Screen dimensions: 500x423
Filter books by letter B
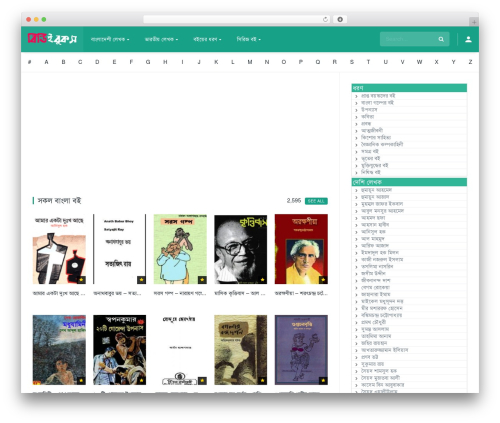tap(63, 62)
